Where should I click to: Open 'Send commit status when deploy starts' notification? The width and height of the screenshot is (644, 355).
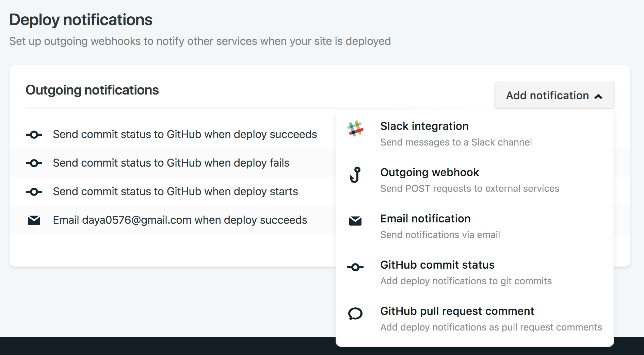tap(175, 191)
